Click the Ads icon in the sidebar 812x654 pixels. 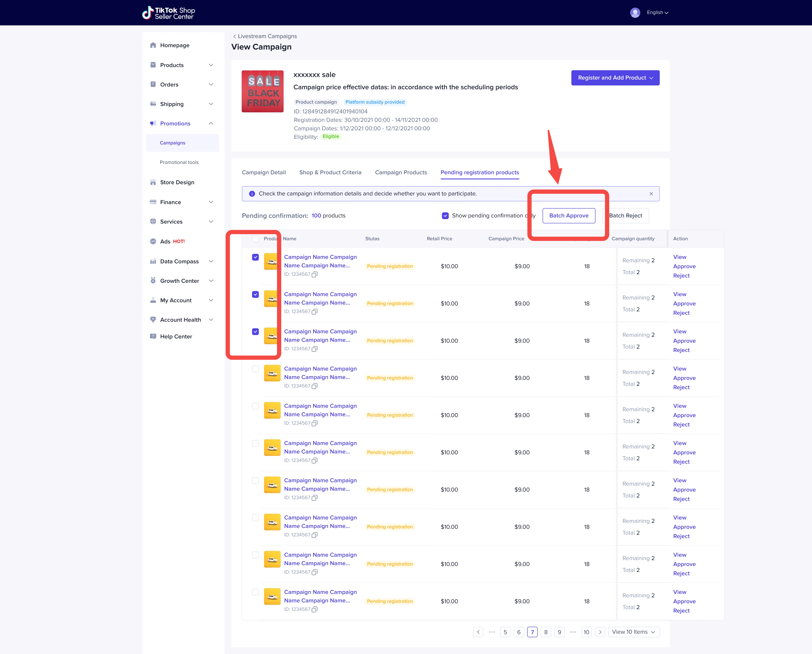point(153,242)
